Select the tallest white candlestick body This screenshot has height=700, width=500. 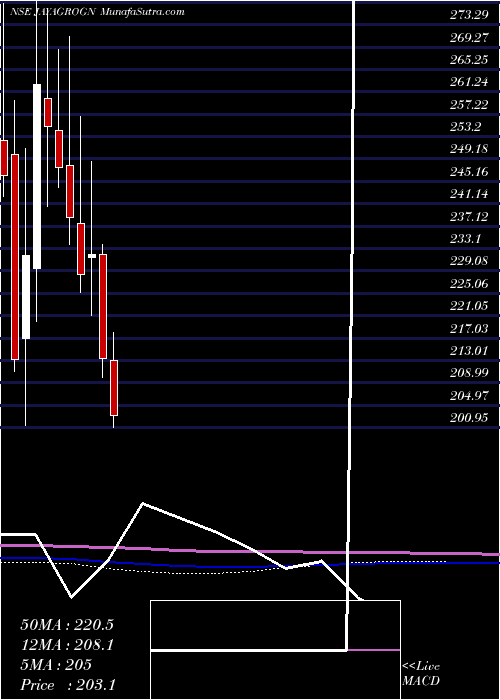(x=37, y=176)
